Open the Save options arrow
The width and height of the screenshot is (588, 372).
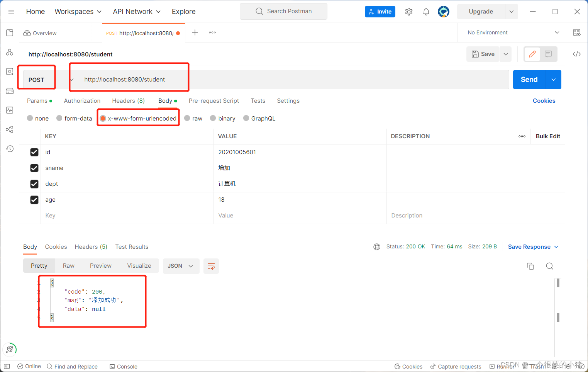coord(506,54)
